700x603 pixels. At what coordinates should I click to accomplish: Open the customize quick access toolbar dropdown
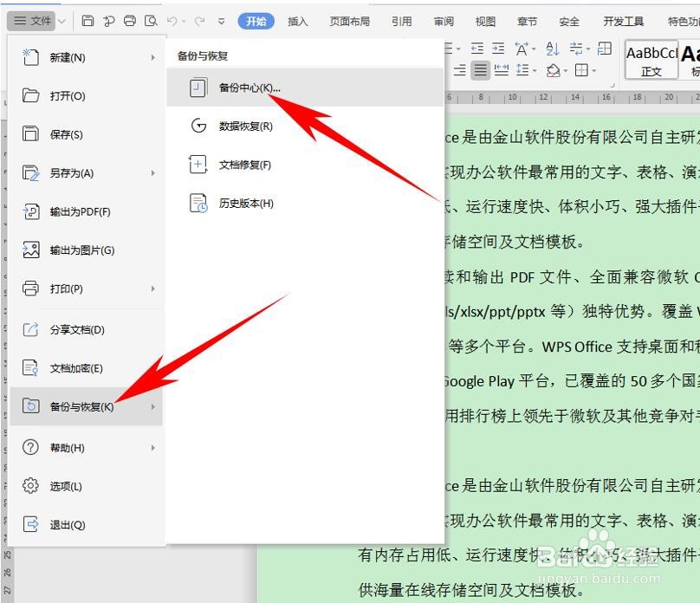(x=222, y=22)
